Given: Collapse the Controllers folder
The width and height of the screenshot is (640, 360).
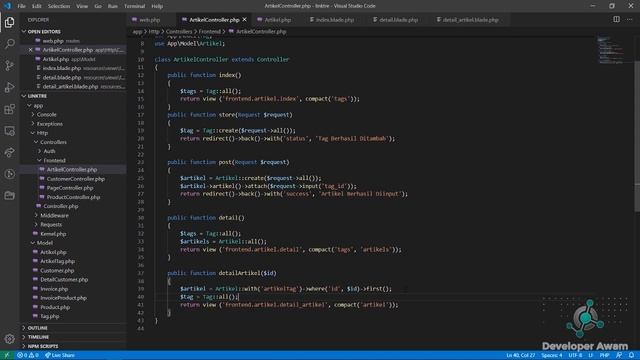Looking at the screenshot, I should [x=53, y=142].
